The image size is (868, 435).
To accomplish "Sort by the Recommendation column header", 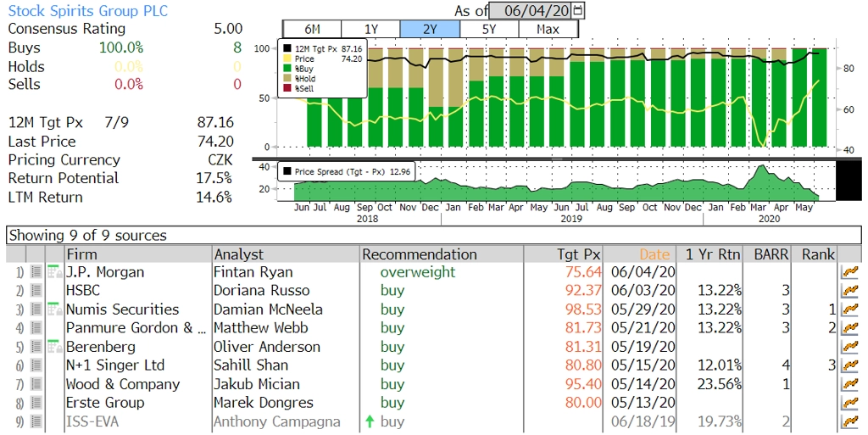I will (441, 254).
